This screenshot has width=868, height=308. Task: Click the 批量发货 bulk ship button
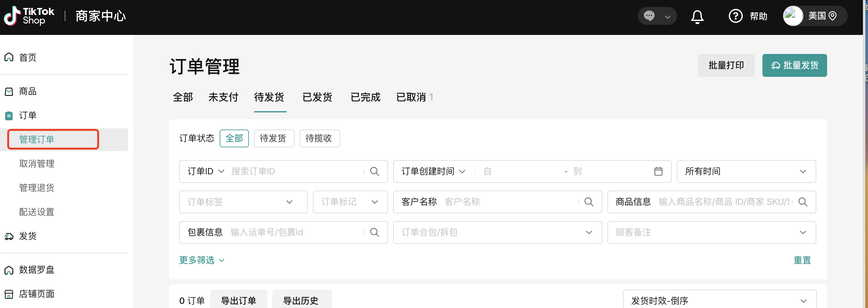794,65
